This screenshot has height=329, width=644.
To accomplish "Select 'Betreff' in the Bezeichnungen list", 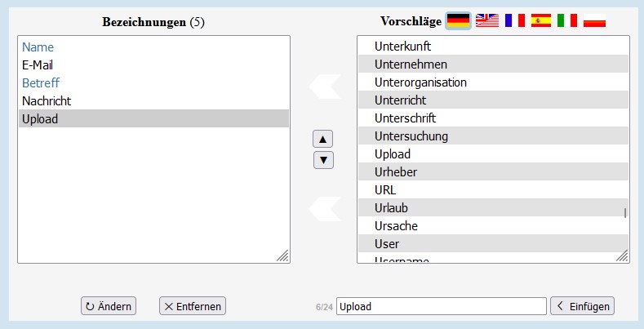I will pos(41,83).
